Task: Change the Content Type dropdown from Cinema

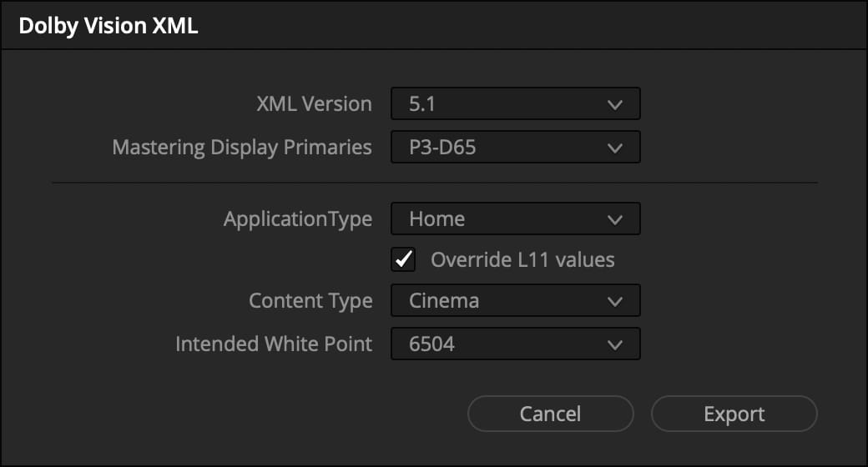Action: pos(515,301)
